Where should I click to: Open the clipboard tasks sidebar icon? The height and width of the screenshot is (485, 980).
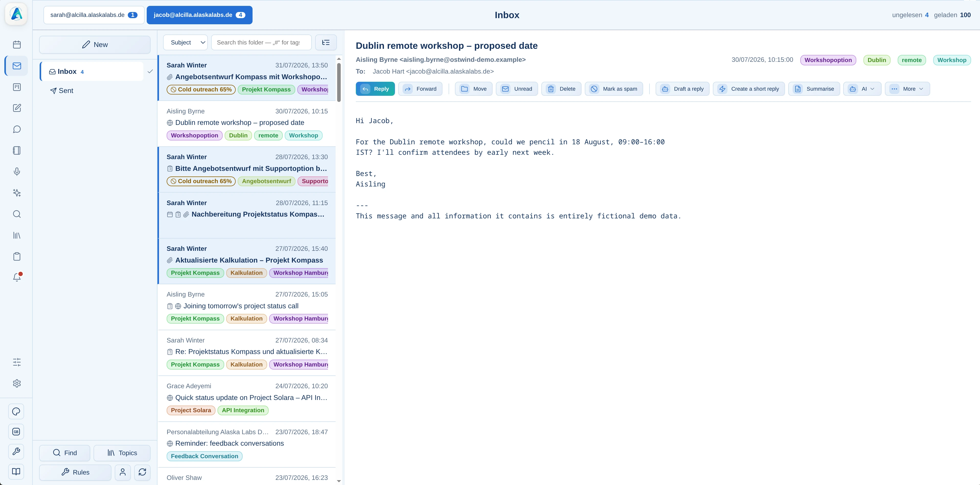tap(17, 257)
